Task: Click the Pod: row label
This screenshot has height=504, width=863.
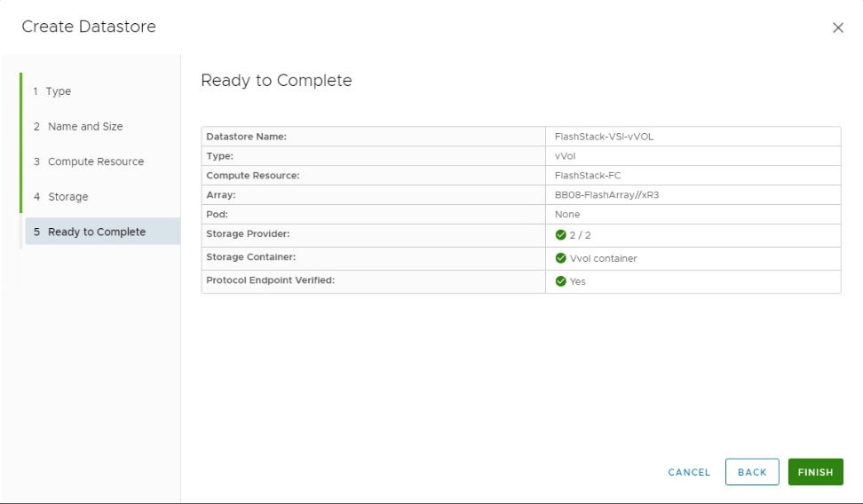Action: (x=217, y=215)
